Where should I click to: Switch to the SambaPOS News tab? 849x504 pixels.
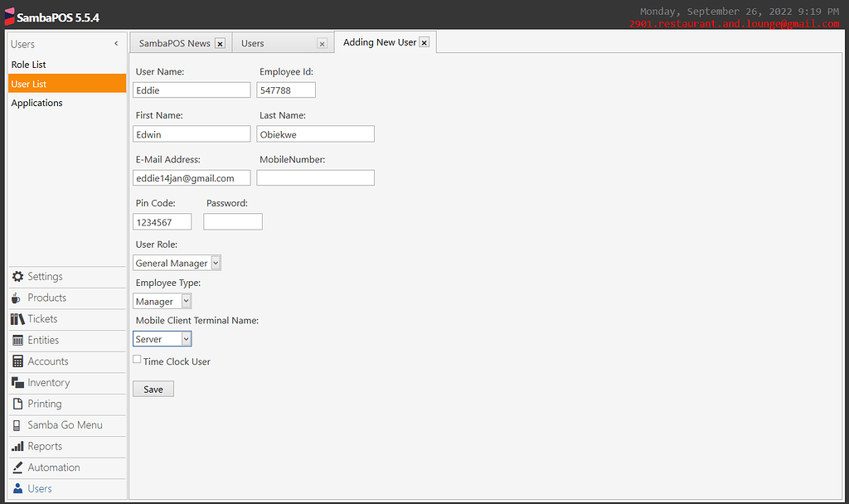(x=176, y=41)
